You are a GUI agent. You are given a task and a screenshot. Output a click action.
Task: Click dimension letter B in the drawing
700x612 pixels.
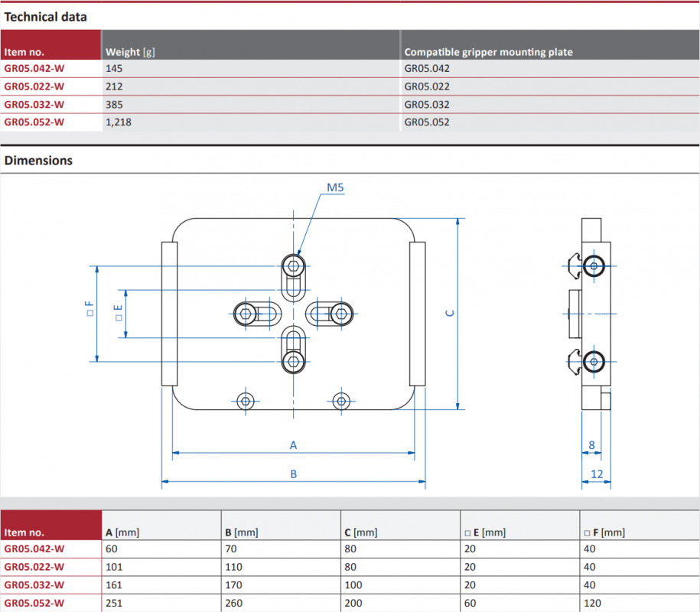point(293,474)
